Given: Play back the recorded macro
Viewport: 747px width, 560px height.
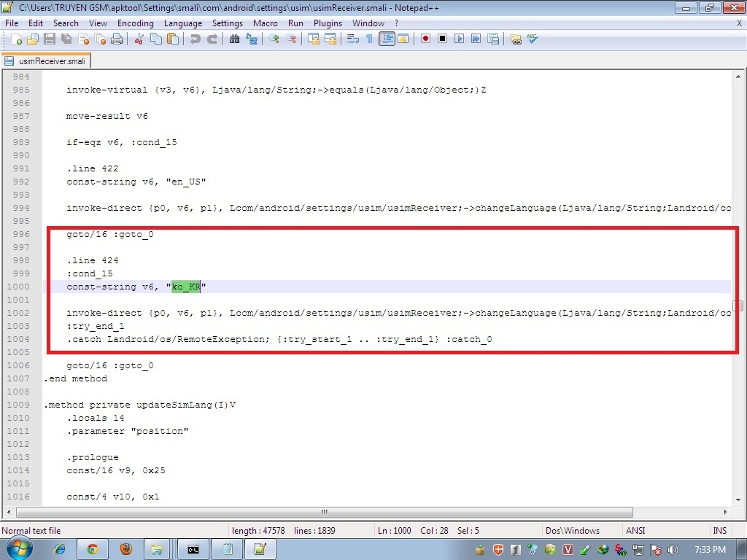Looking at the screenshot, I should [x=459, y=39].
